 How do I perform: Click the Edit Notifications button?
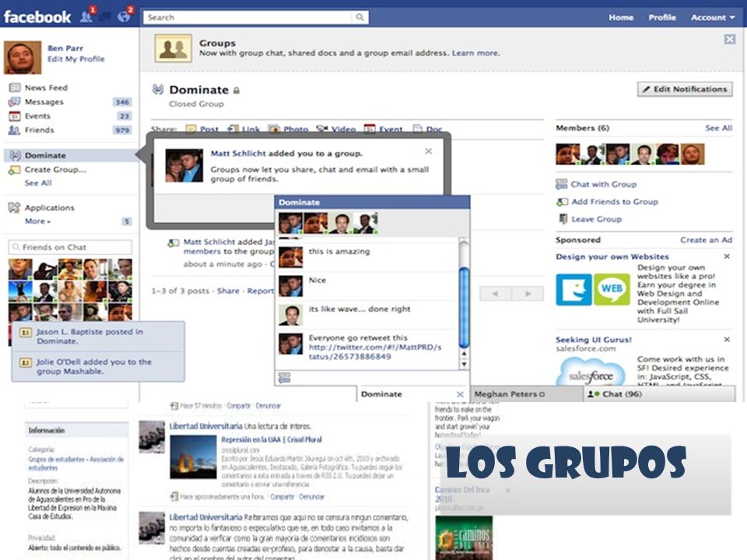(x=685, y=89)
